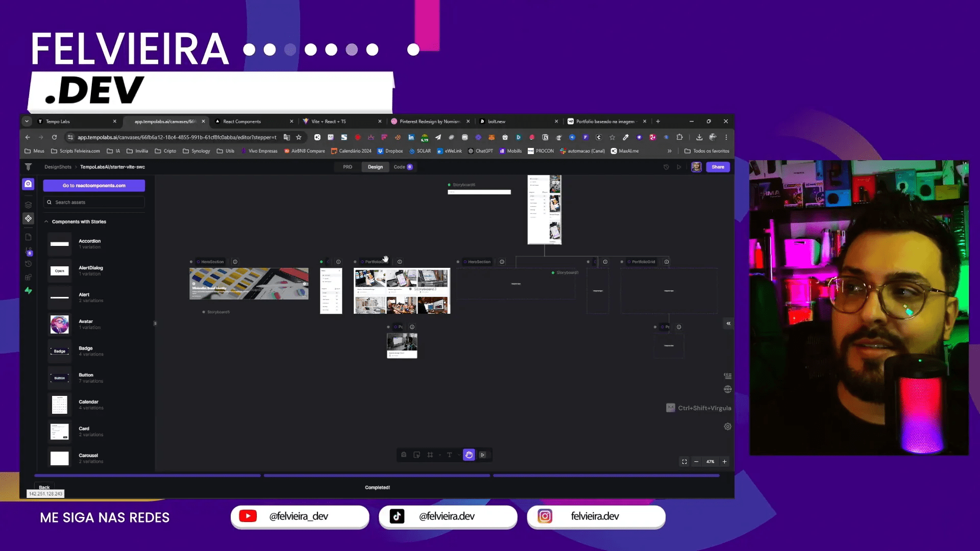Zoom in with the plus button

tap(724, 462)
